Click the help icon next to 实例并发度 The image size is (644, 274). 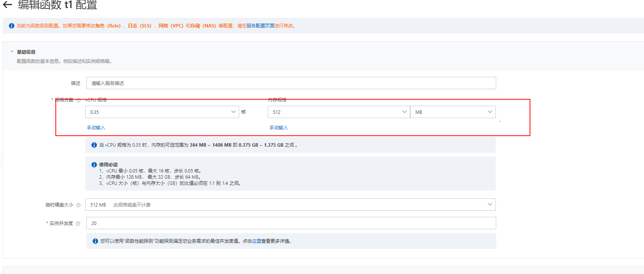click(78, 223)
